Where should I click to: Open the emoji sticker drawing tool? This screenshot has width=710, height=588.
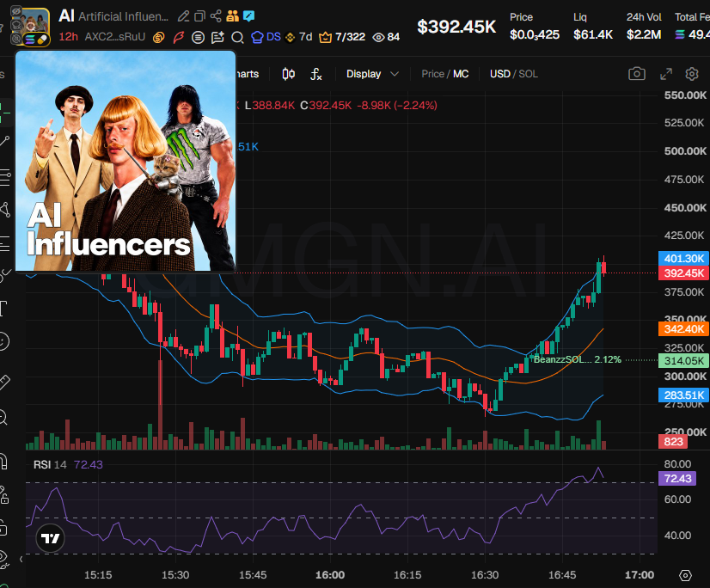(x=3, y=341)
